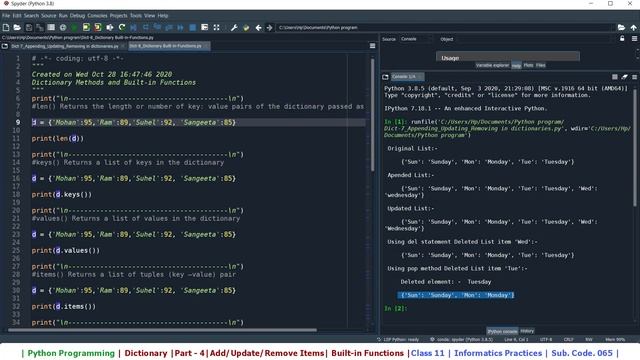Viewport: 640px width, 360px height.
Task: Open the PYTHONPATH manager icon
Action: point(246,27)
